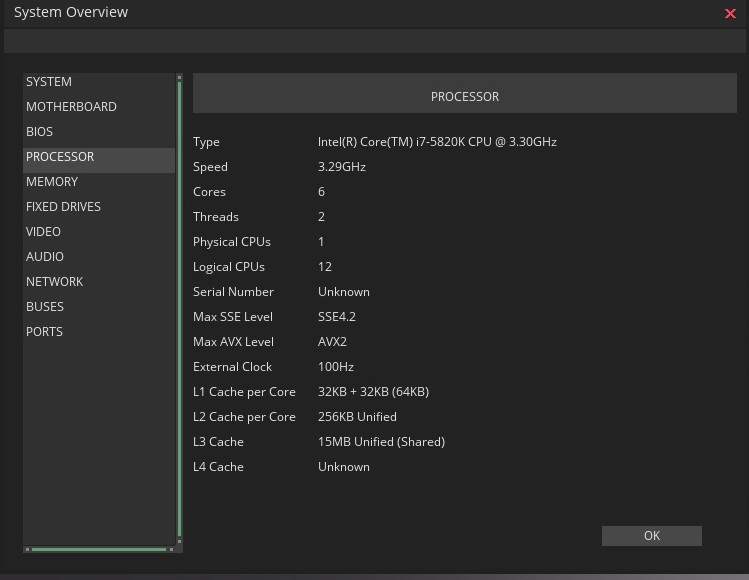Screen dimensions: 749x580
Task: Open the MOTHERBOARD category
Action: (x=99, y=107)
